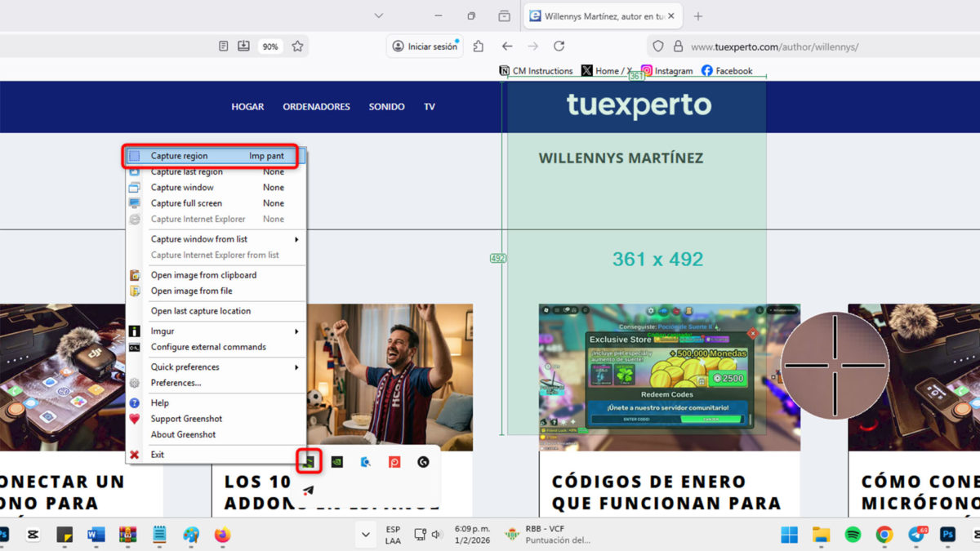Click the tracking protection shield icon

658,47
